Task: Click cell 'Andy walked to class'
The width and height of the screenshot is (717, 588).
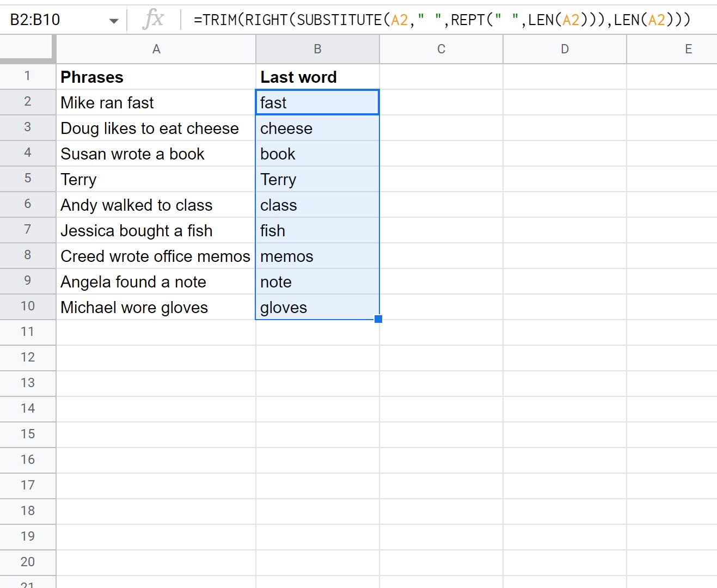Action: (x=156, y=205)
